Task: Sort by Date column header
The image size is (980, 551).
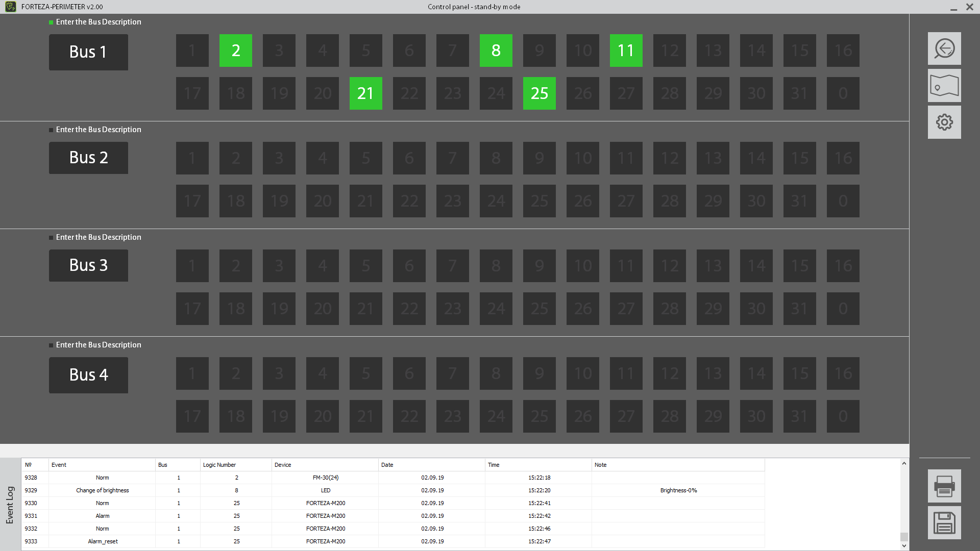Action: 432,465
